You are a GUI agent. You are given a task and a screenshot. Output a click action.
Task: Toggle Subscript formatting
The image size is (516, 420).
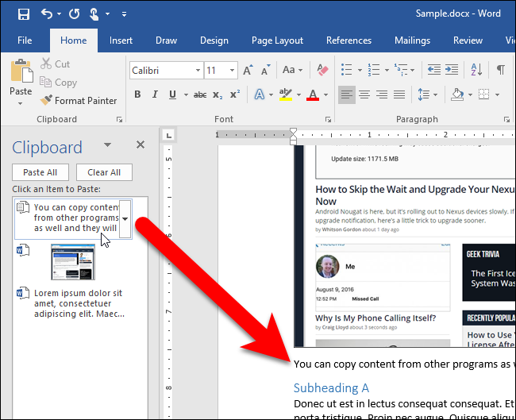218,94
